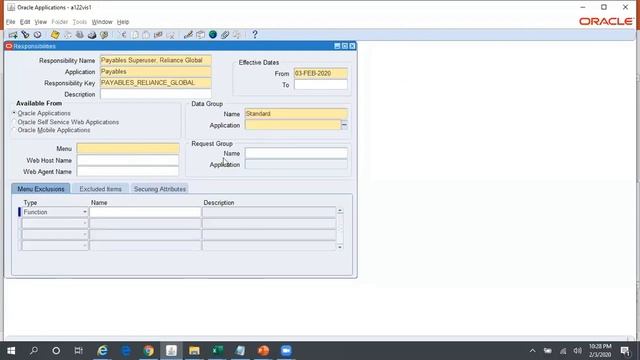This screenshot has width=640, height=360.
Task: Click the Zoom toolbar icon next to pencil
Action: [200, 35]
